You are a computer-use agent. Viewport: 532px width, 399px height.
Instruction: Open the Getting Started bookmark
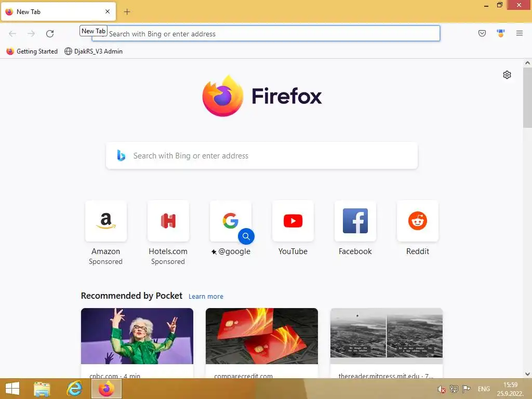coord(32,51)
